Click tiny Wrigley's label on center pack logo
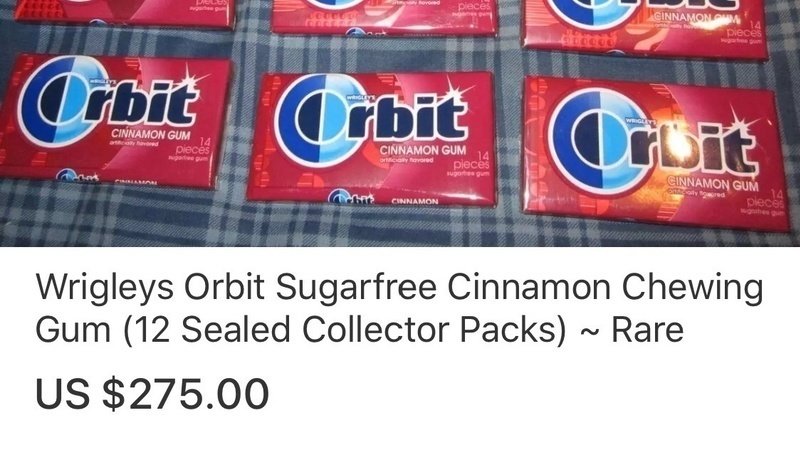 click(x=360, y=96)
